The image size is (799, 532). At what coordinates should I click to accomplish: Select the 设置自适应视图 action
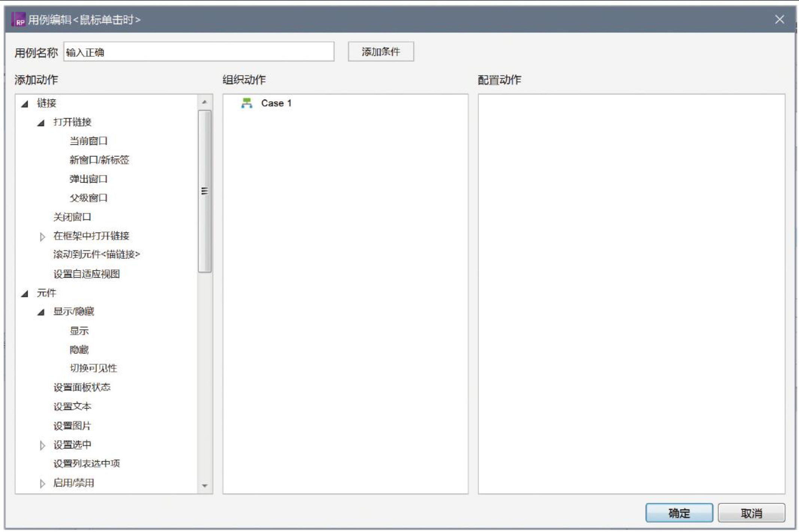86,274
